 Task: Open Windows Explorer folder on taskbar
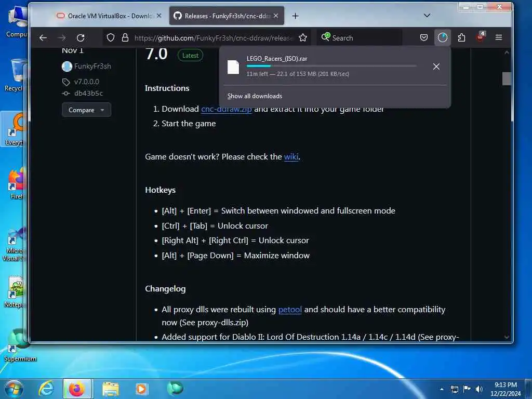tap(111, 389)
